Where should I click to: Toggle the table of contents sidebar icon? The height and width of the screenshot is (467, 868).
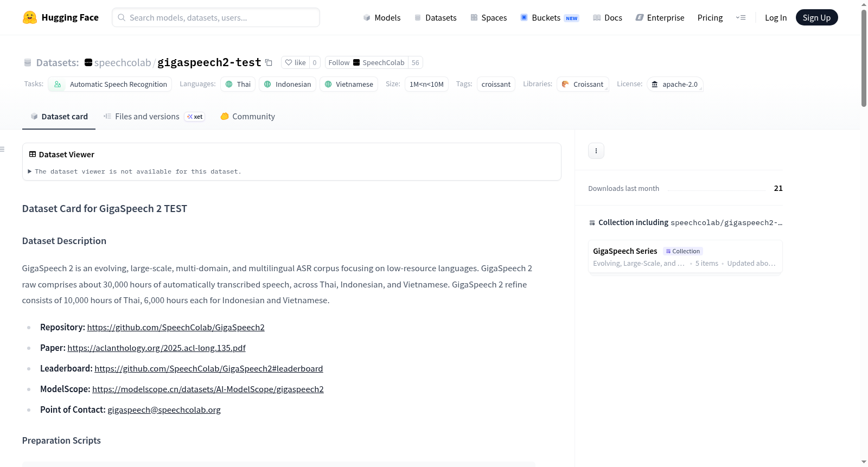point(2,149)
